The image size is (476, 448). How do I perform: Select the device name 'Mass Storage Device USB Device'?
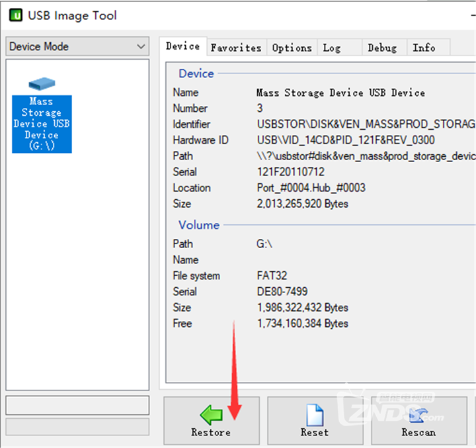pyautogui.click(x=340, y=93)
